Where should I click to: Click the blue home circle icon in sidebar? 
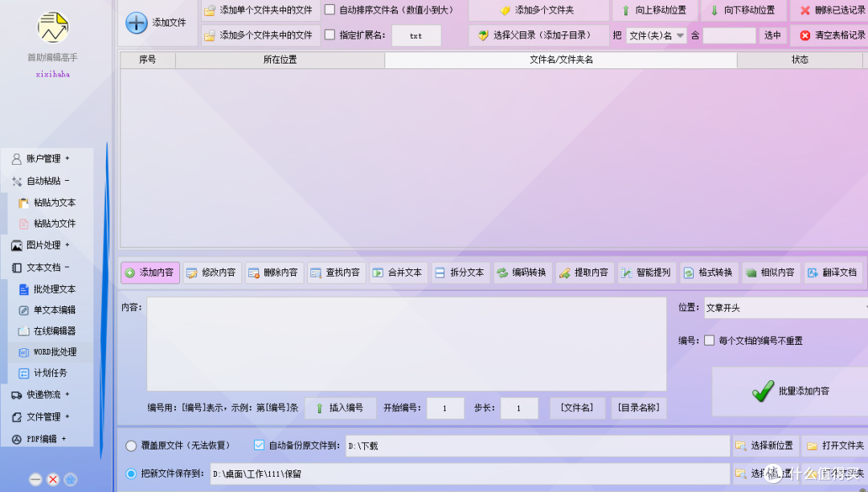point(70,479)
